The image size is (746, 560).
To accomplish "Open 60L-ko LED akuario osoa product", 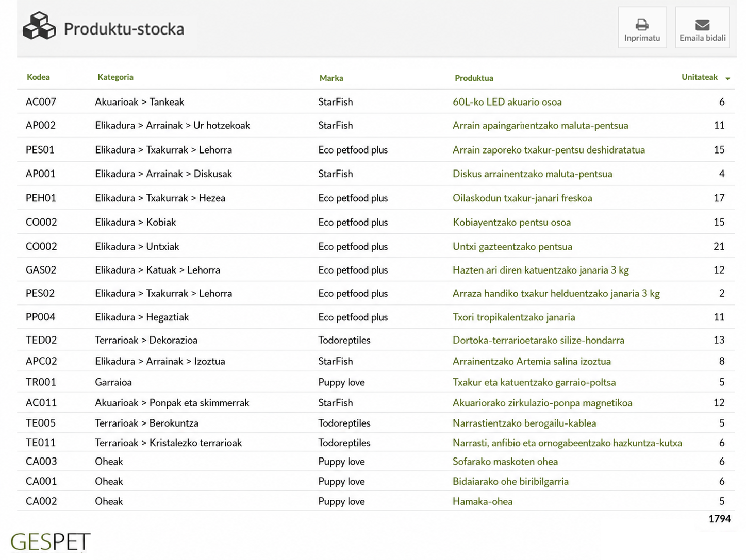I will (x=507, y=102).
